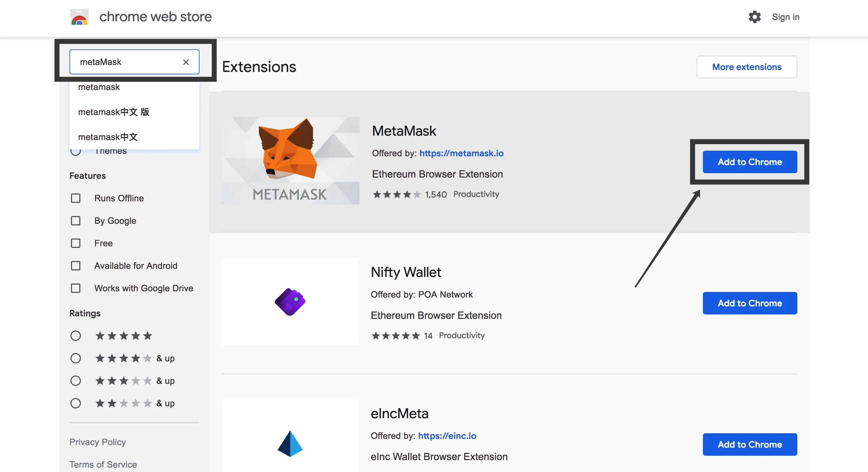Toggle the Free feature checkbox
Image resolution: width=868 pixels, height=472 pixels.
(x=75, y=243)
